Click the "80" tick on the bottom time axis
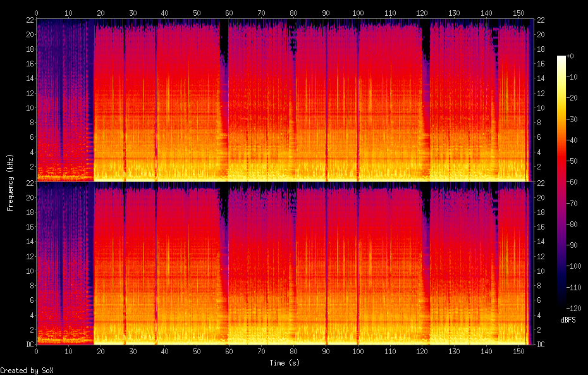Image resolution: width=588 pixels, height=375 pixels. [x=293, y=351]
